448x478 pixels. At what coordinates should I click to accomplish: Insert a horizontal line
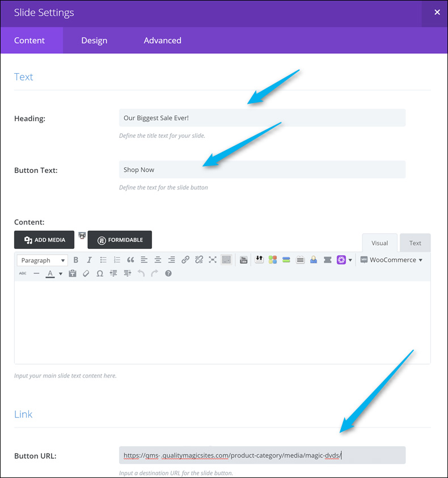pyautogui.click(x=36, y=273)
